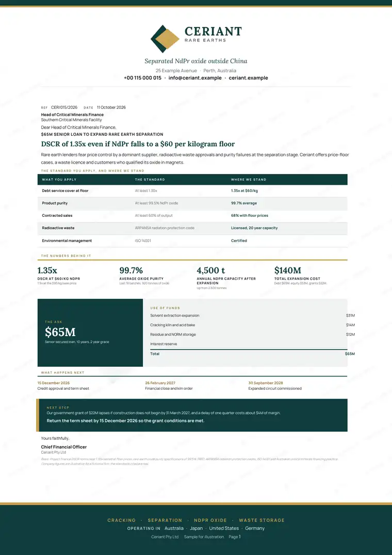Click the headline 'DSCR of 1.35x even if NdPr falls'
This screenshot has height=555, width=392.
pos(138,144)
